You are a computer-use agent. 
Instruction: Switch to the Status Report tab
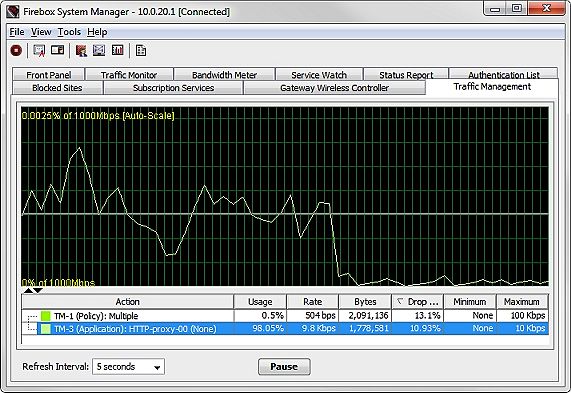[x=406, y=74]
